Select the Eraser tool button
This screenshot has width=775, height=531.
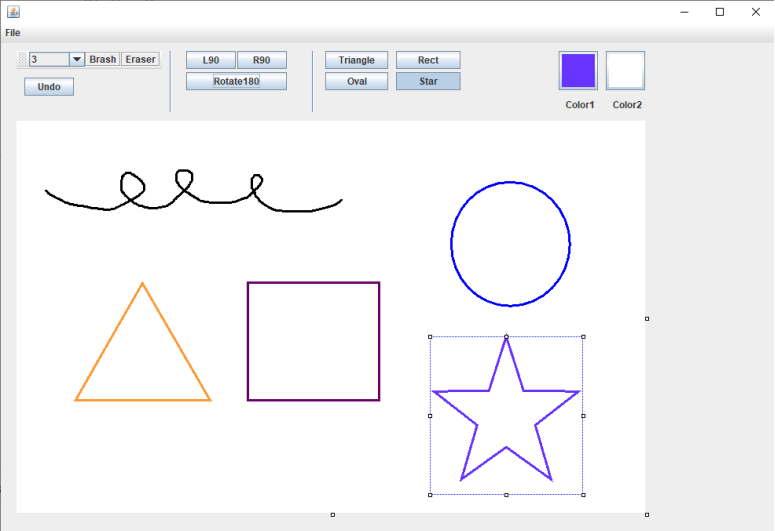click(x=140, y=59)
